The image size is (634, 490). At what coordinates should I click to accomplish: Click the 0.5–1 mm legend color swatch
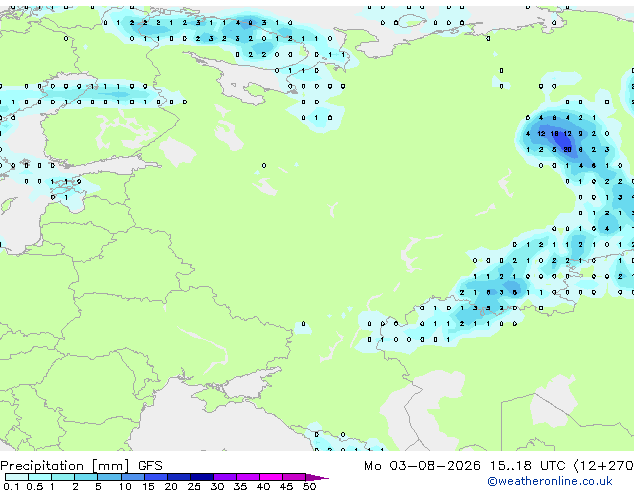[40, 477]
